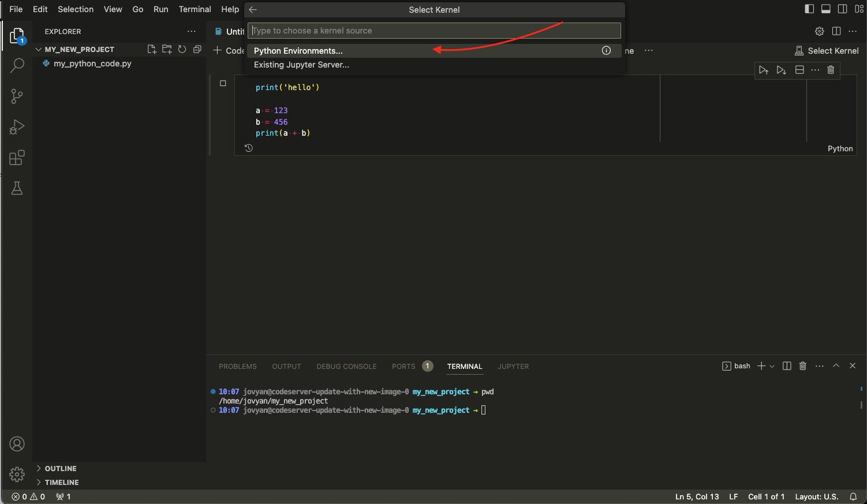867x504 pixels.
Task: Open more cell actions ellipsis
Action: pos(815,70)
